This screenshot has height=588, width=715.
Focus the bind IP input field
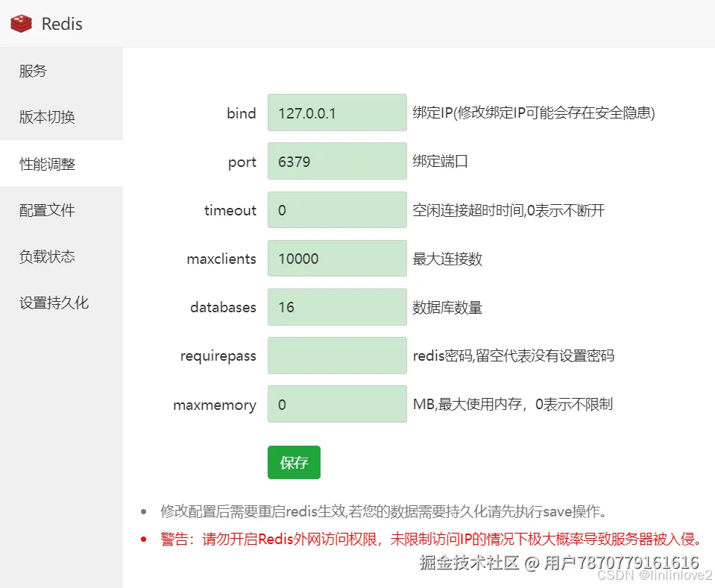[x=337, y=113]
